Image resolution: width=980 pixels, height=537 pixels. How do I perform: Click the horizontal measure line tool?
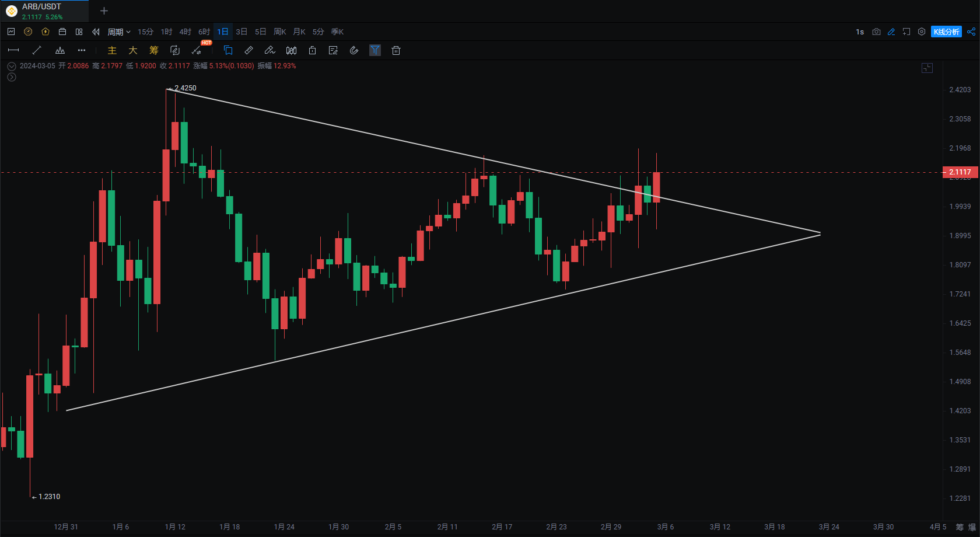13,50
